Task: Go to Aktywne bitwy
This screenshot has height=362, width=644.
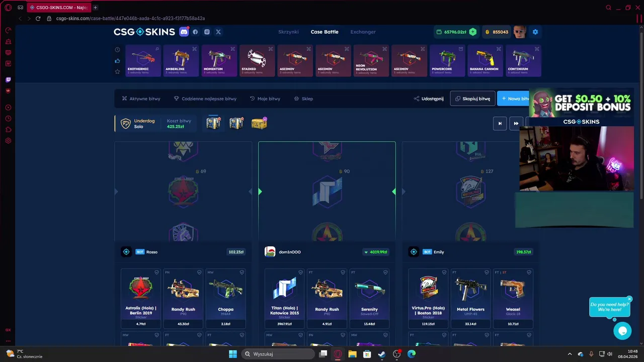Action: 141,99
